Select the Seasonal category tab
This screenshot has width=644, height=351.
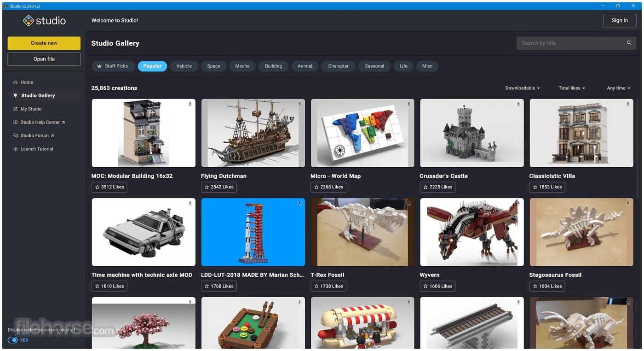coord(374,66)
